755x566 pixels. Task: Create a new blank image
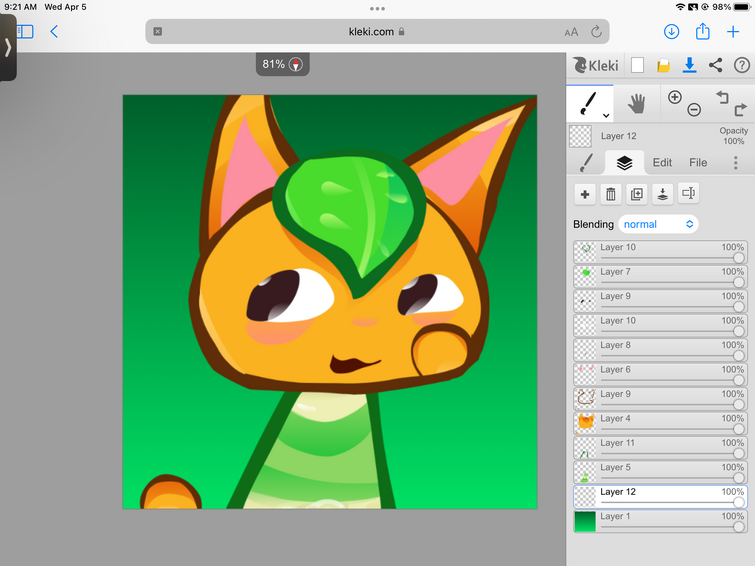click(x=637, y=66)
